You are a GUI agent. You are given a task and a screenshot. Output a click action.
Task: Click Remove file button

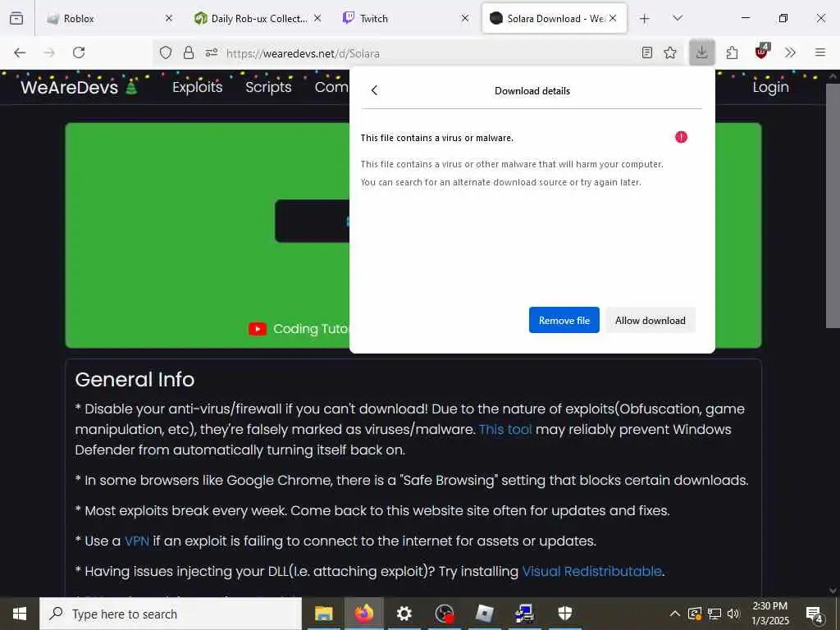(564, 321)
